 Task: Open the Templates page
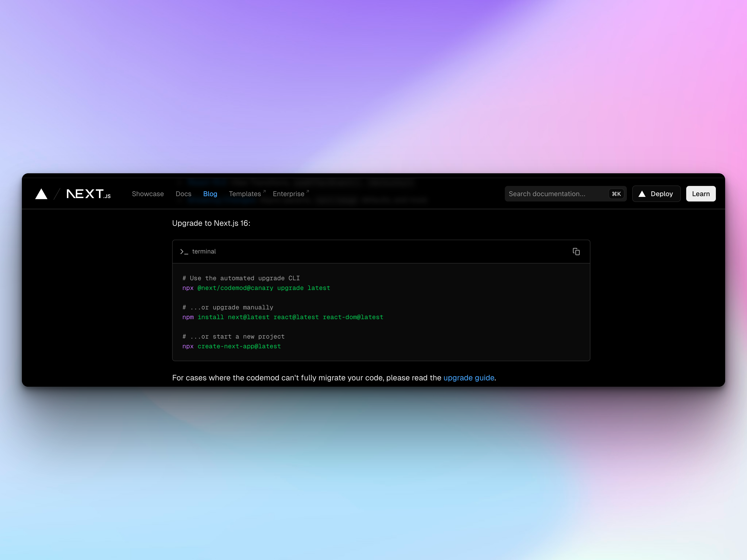[x=245, y=194]
